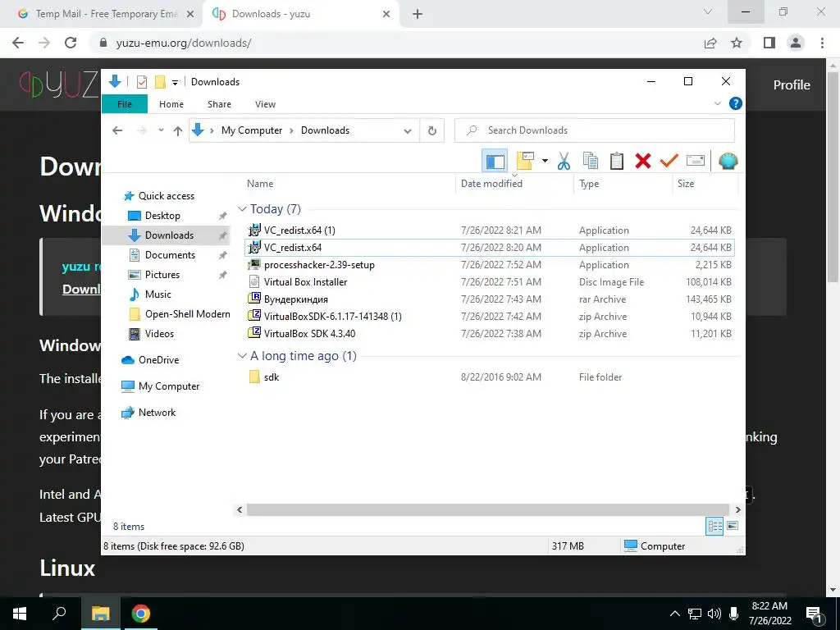Toggle the navigation pane icon in toolbar
The width and height of the screenshot is (840, 630).
495,161
